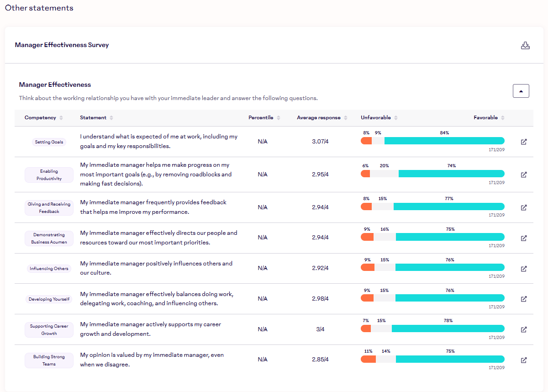Click the Influencing Others competency tag

[49, 269]
